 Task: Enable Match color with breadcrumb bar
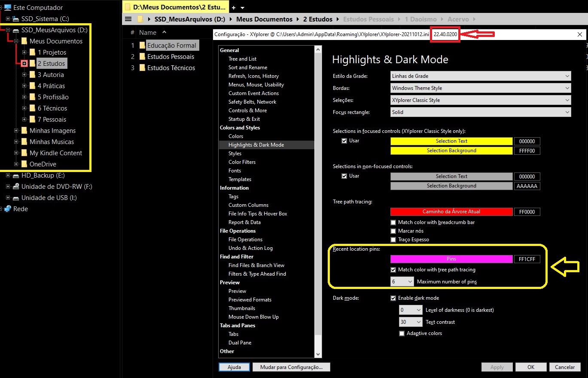tap(393, 222)
